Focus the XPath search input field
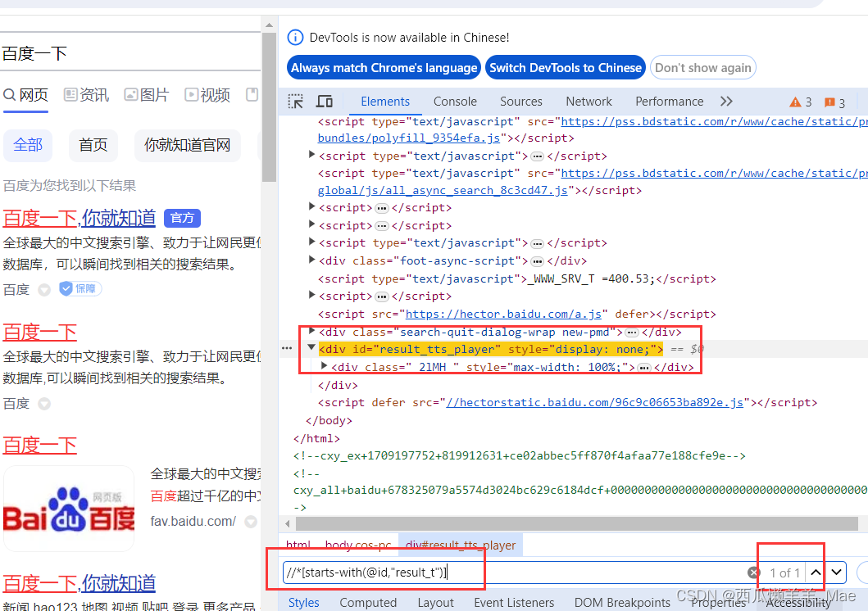This screenshot has width=868, height=611. (x=514, y=573)
